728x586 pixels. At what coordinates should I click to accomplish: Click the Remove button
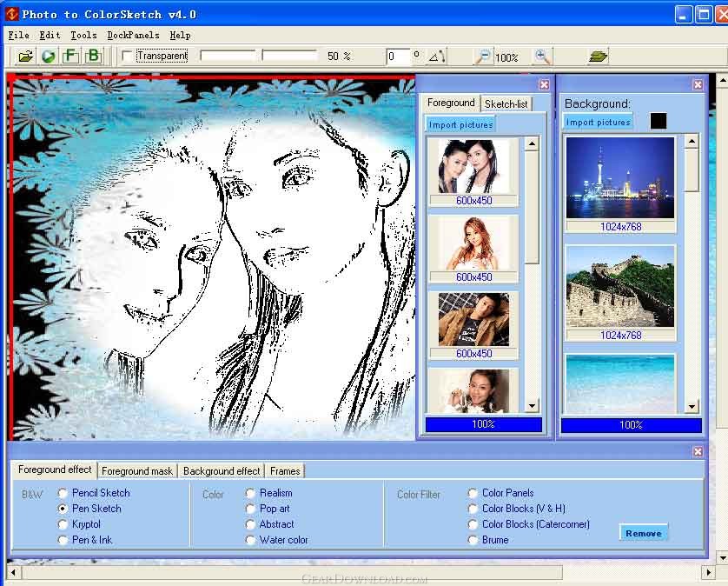coord(644,534)
